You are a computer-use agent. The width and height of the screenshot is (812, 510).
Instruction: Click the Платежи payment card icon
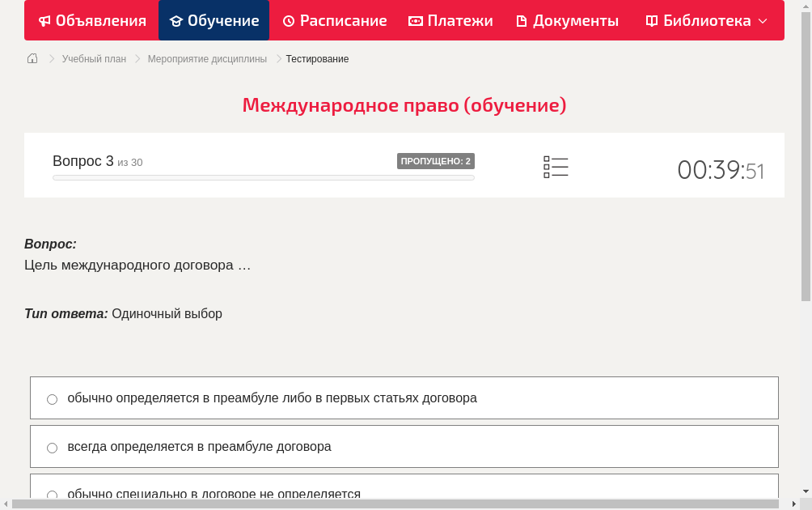coord(415,20)
